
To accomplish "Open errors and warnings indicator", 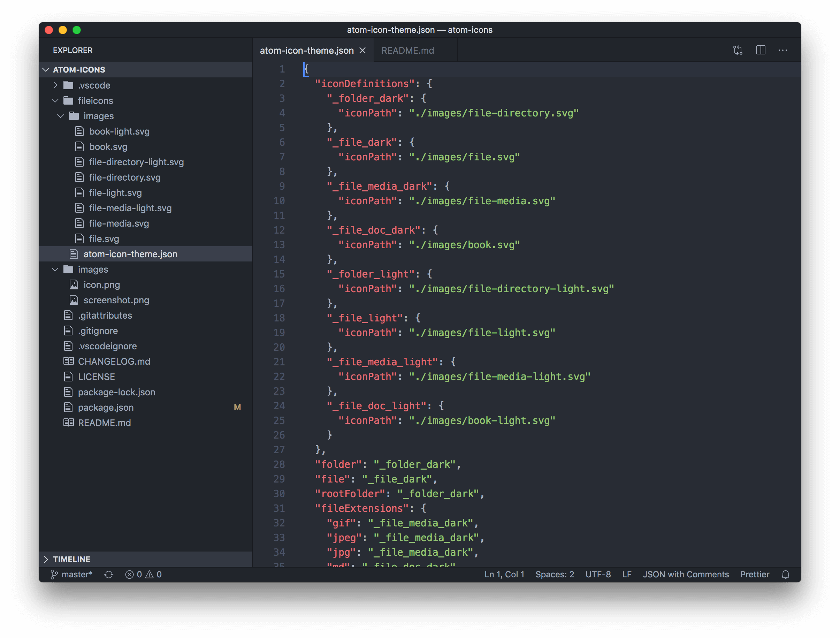I will [x=143, y=574].
